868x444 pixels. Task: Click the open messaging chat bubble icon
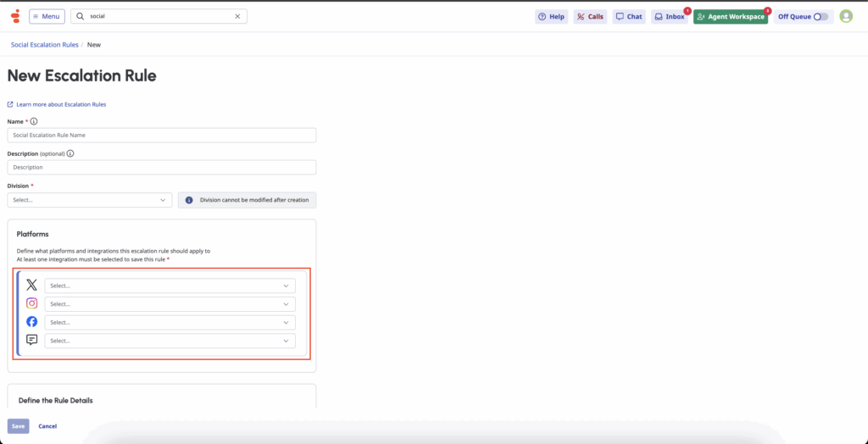31,340
